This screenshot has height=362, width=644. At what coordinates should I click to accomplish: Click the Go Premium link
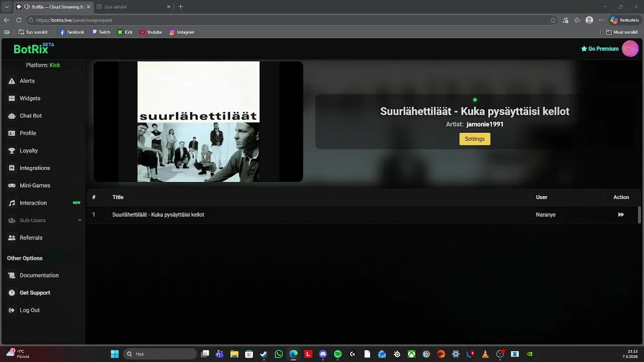click(599, 49)
